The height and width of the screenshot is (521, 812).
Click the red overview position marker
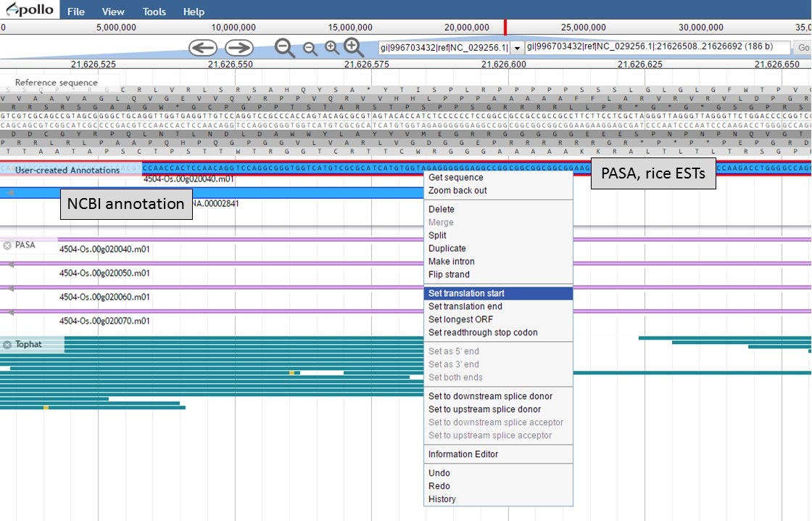pos(505,28)
